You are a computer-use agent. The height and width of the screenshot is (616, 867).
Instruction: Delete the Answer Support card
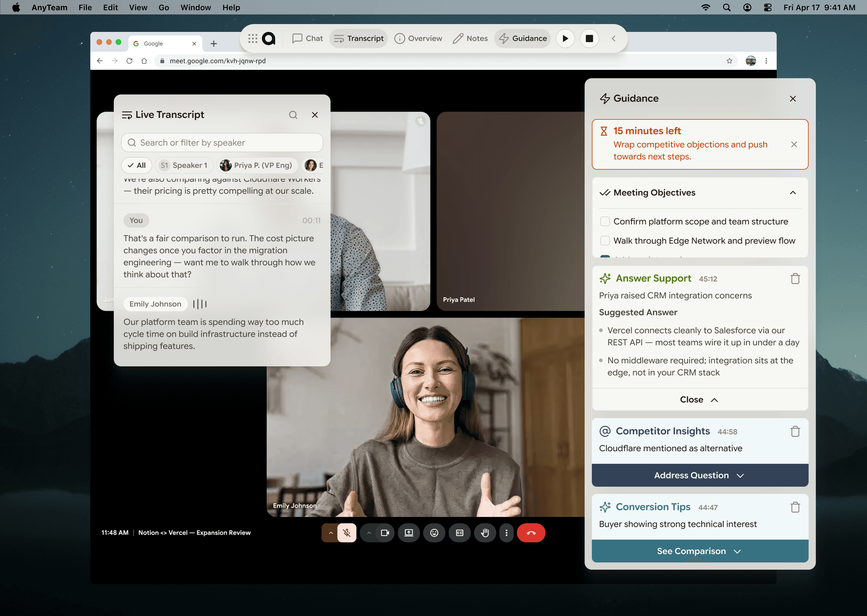click(796, 279)
